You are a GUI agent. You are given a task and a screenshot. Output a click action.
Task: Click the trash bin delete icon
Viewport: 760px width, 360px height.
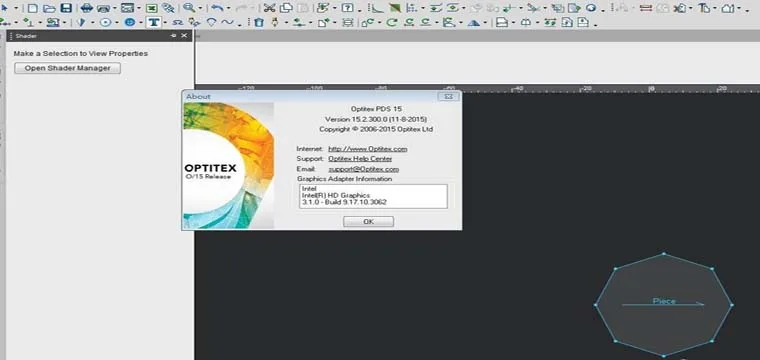coord(259,23)
